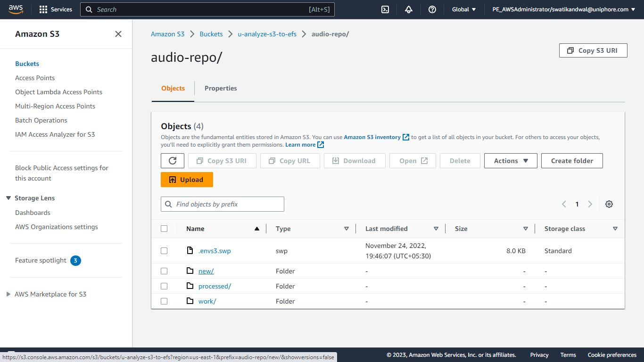Screen dimensions: 644x362
Task: Open Access Points in the sidebar
Action: click(x=35, y=78)
